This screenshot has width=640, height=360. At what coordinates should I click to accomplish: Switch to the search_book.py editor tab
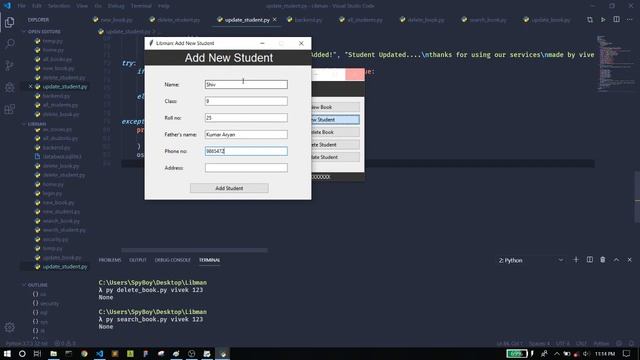pos(484,20)
